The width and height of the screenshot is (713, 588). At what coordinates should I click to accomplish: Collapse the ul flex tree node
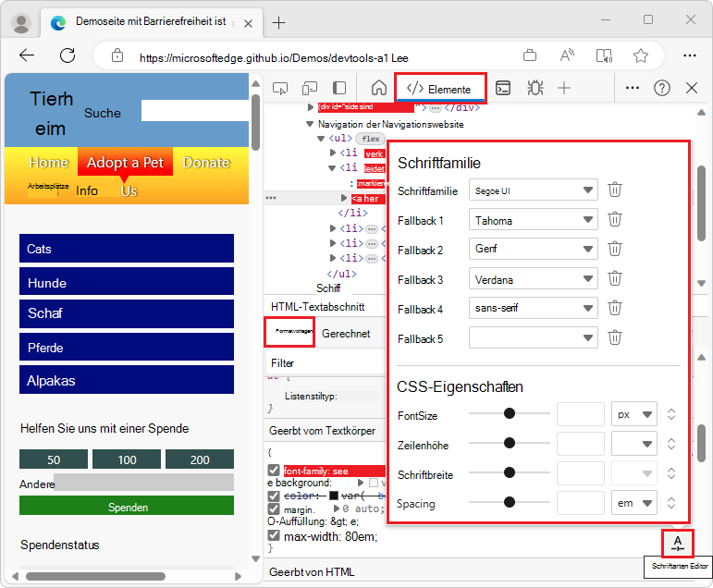point(321,139)
